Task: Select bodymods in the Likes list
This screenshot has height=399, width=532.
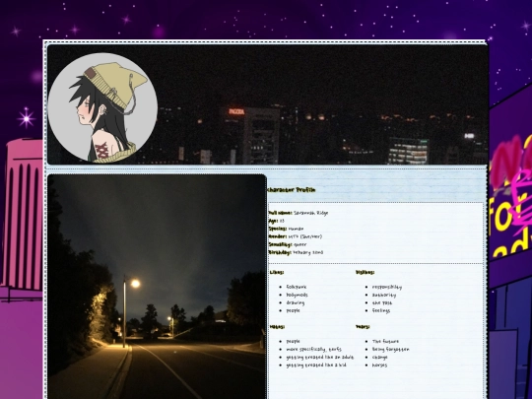Action: pyautogui.click(x=298, y=295)
